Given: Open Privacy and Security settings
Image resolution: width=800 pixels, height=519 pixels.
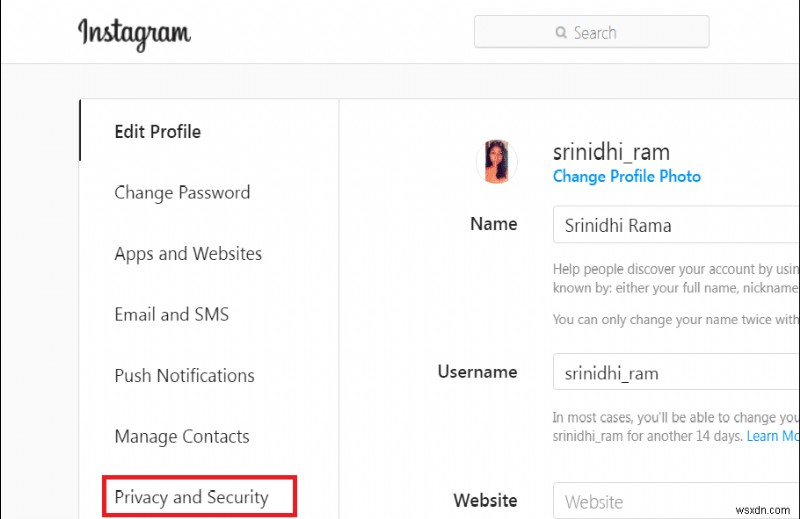Looking at the screenshot, I should [x=191, y=497].
